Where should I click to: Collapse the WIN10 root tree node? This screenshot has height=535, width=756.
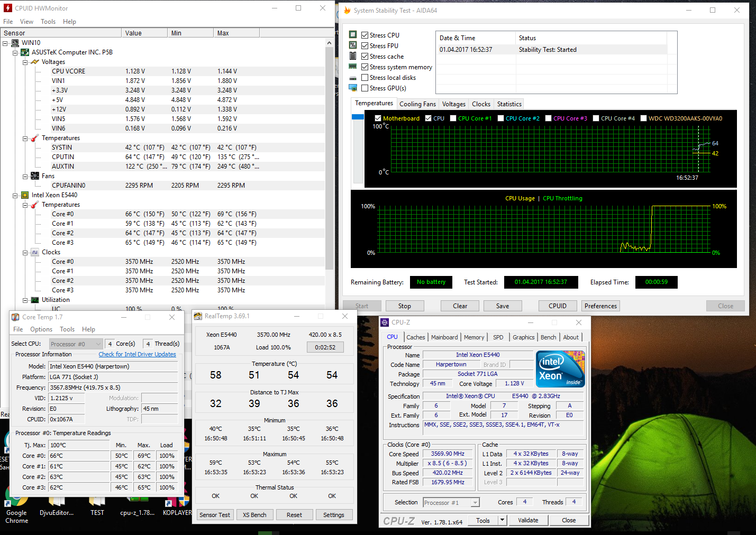pos(5,43)
